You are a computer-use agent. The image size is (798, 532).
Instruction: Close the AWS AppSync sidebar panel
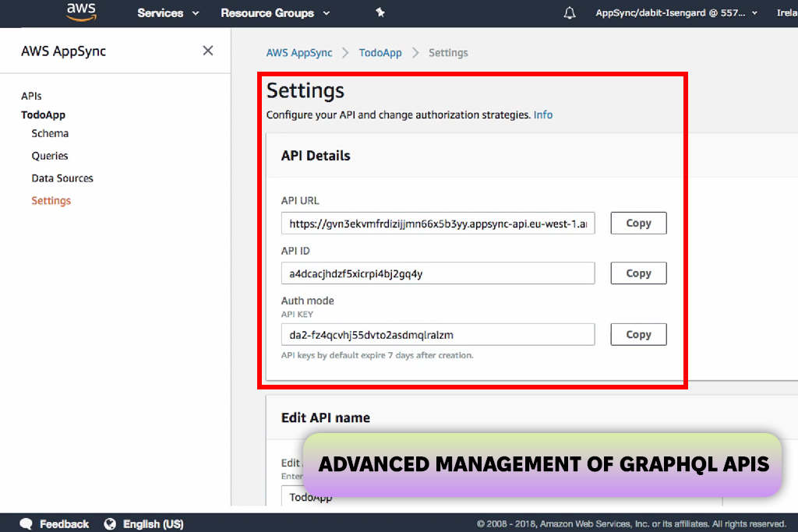pyautogui.click(x=208, y=51)
